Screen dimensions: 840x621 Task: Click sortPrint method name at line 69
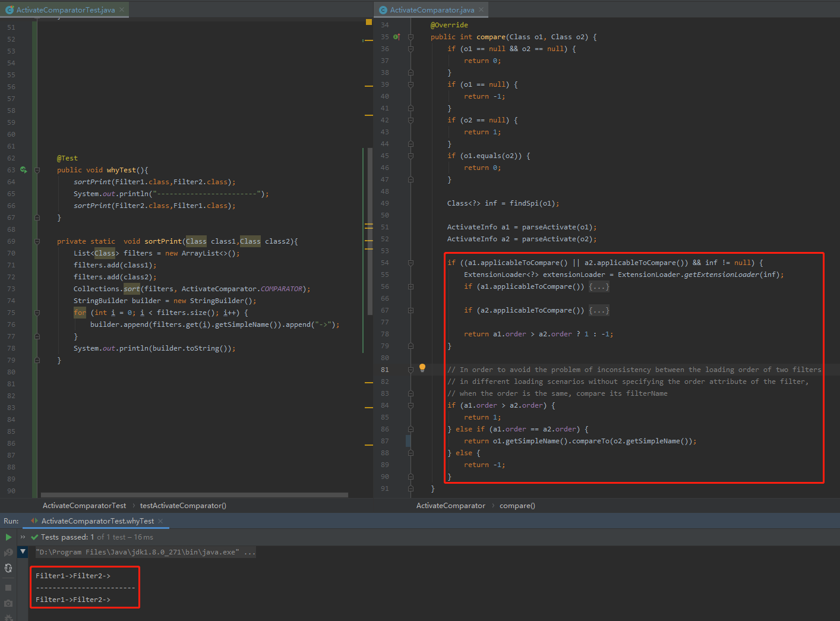163,241
